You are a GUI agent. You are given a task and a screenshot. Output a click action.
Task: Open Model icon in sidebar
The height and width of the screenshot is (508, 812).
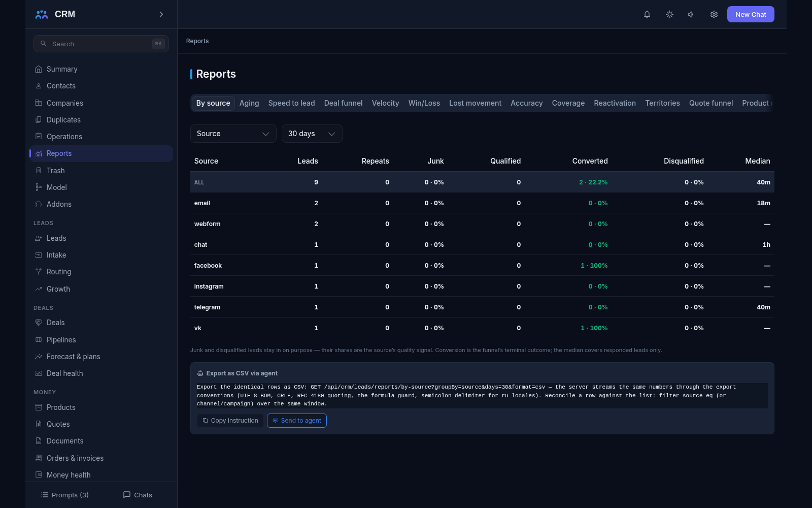(x=39, y=187)
